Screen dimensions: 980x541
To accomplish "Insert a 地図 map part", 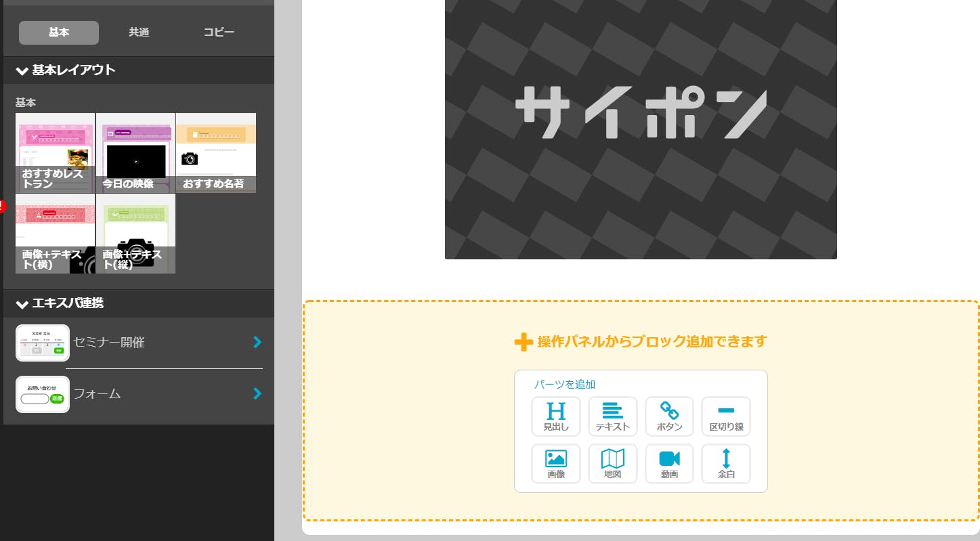I will point(613,464).
